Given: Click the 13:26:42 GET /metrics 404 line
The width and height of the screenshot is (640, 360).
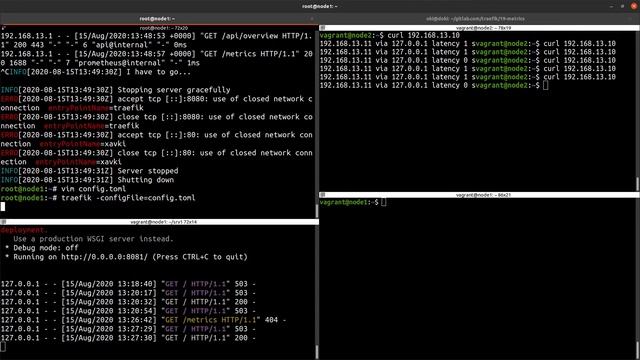Looking at the screenshot, I should [143, 320].
